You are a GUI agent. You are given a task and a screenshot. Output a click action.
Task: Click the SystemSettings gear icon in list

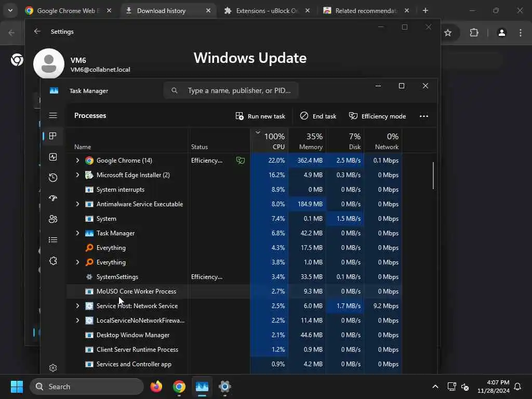(x=89, y=277)
